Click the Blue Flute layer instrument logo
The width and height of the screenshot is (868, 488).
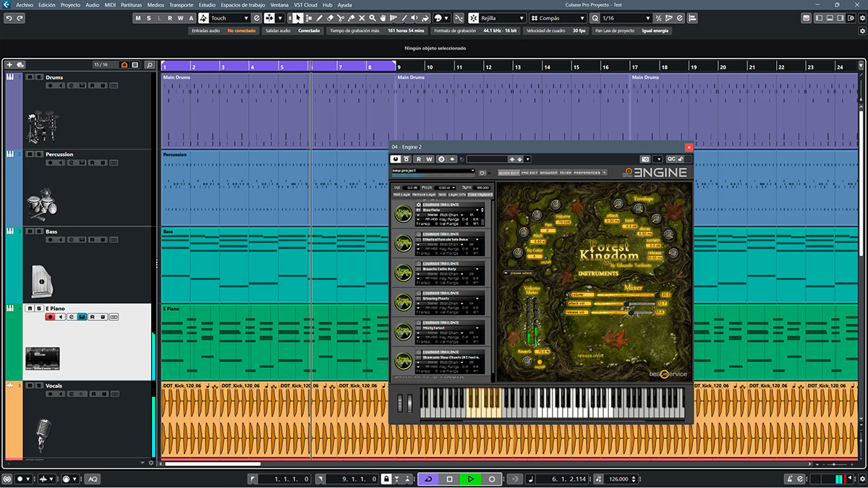click(x=404, y=213)
